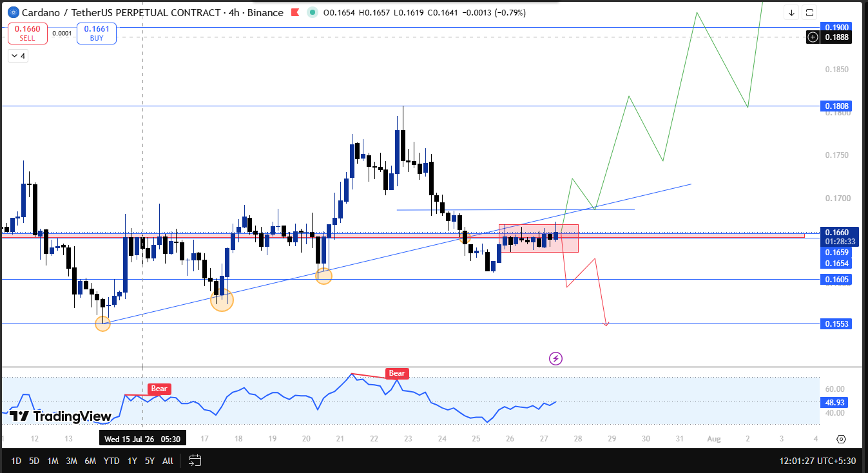Screen dimensions: 868x473
Task: Select the 1M time range
Action: (x=53, y=461)
